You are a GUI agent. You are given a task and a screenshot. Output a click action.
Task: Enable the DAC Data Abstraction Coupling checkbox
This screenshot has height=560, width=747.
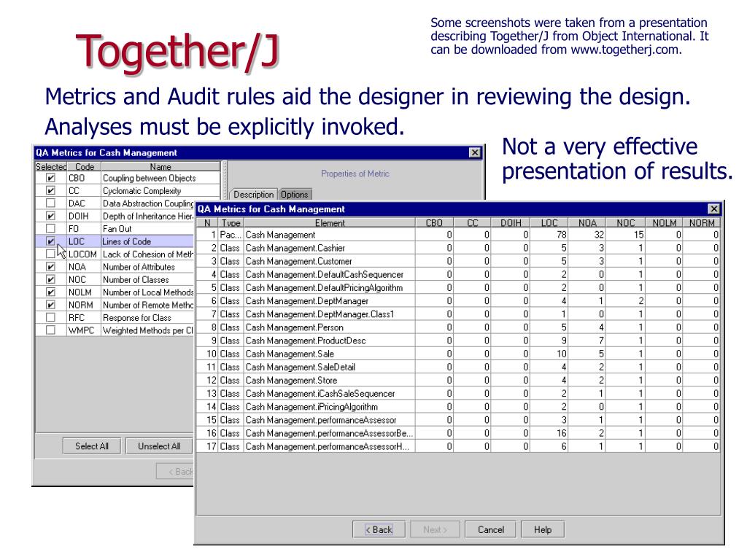coord(50,203)
